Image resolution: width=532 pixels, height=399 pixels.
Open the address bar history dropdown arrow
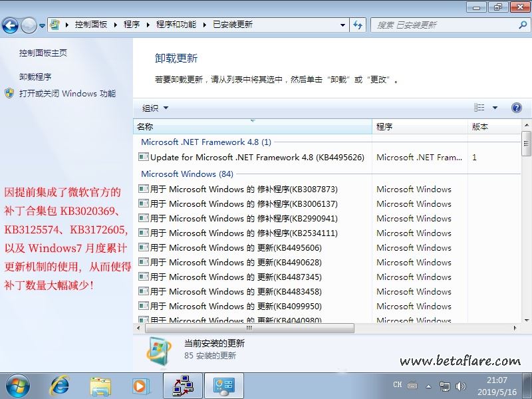(x=343, y=25)
